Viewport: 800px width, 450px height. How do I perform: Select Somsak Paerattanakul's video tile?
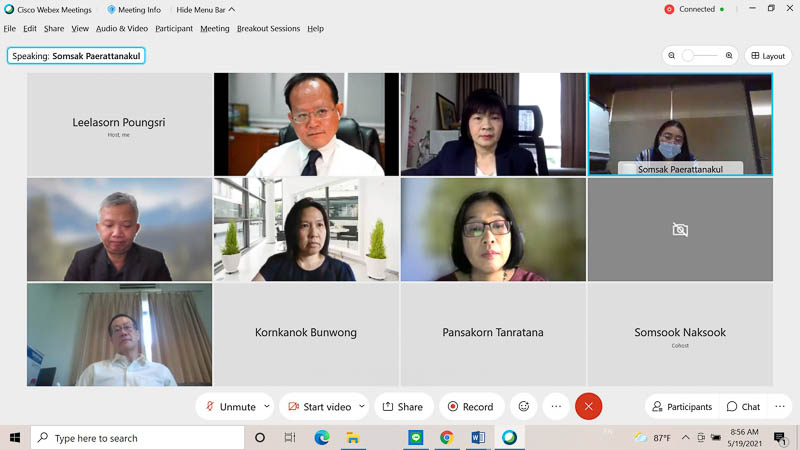coord(680,124)
